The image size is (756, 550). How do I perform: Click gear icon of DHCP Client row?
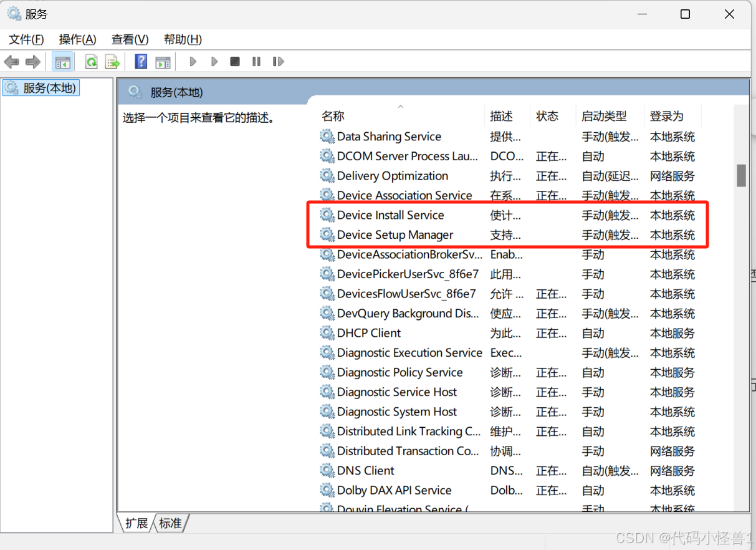[x=327, y=333]
